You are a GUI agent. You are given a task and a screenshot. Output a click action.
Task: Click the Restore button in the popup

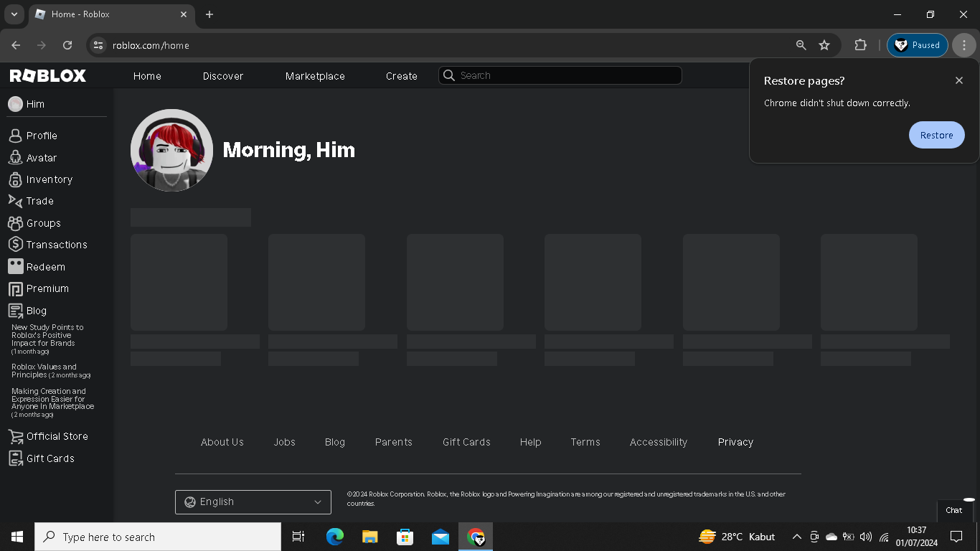point(937,135)
